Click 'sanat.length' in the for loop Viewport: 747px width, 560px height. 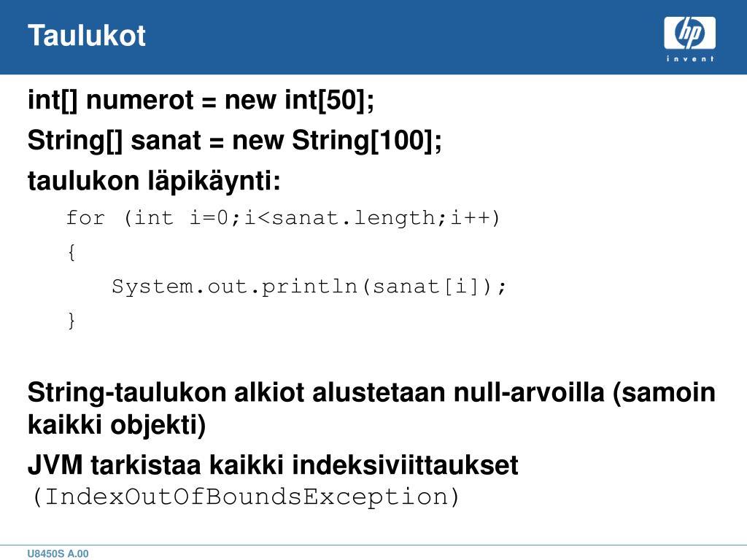[354, 218]
